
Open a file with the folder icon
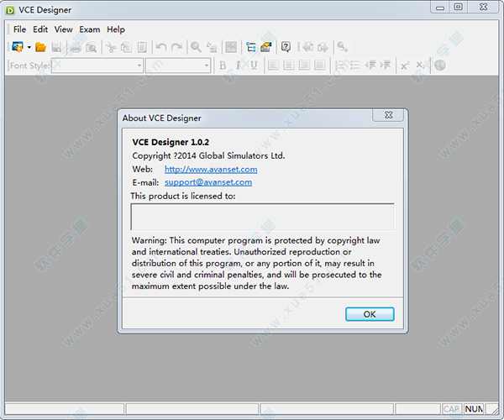coord(41,47)
